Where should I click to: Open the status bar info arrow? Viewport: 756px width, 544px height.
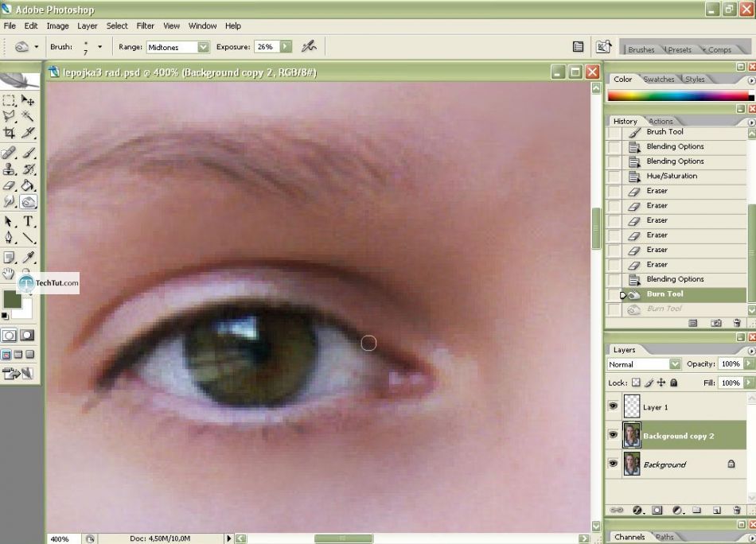tap(229, 538)
